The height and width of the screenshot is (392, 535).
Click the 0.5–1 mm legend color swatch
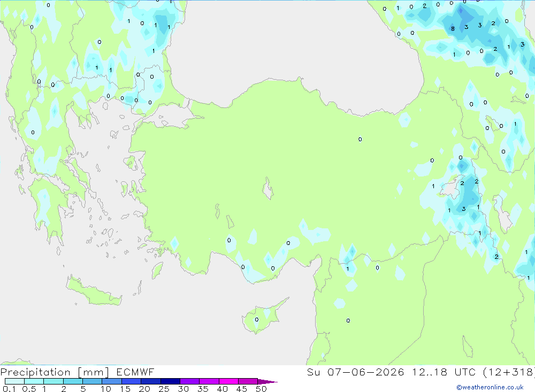tap(34, 381)
